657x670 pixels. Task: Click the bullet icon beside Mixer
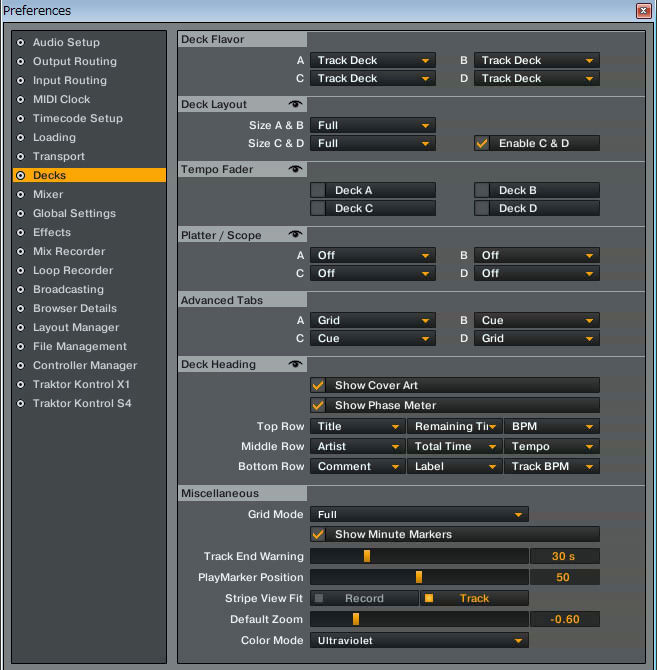pyautogui.click(x=21, y=194)
